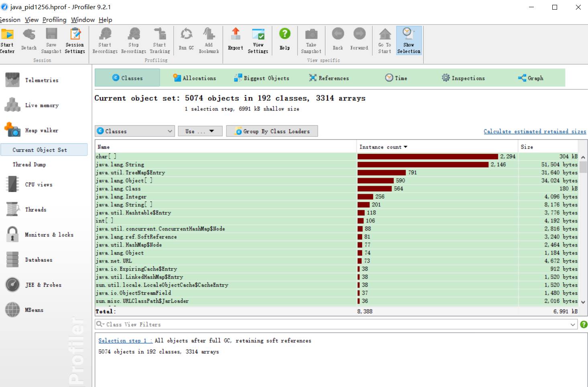The width and height of the screenshot is (588, 387).
Task: Open the Session menu
Action: (x=10, y=20)
